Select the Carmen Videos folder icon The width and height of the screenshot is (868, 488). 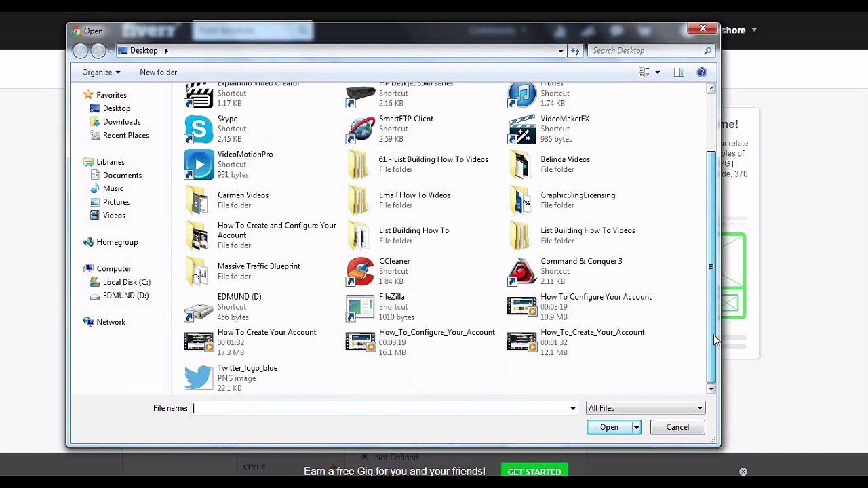point(199,200)
